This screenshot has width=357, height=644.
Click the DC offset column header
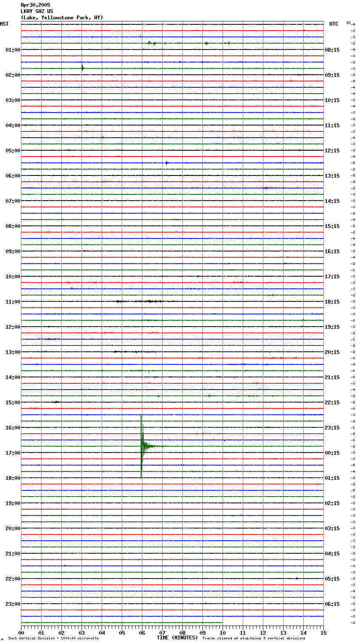349,23
